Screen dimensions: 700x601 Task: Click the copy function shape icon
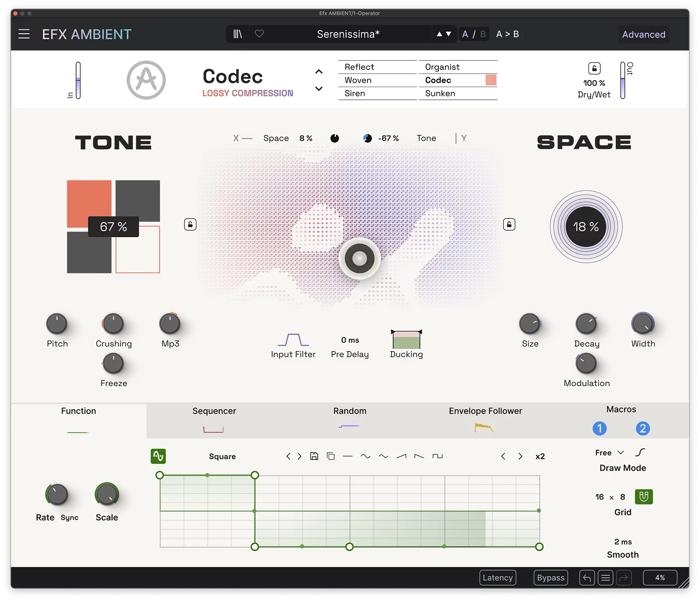pos(331,456)
